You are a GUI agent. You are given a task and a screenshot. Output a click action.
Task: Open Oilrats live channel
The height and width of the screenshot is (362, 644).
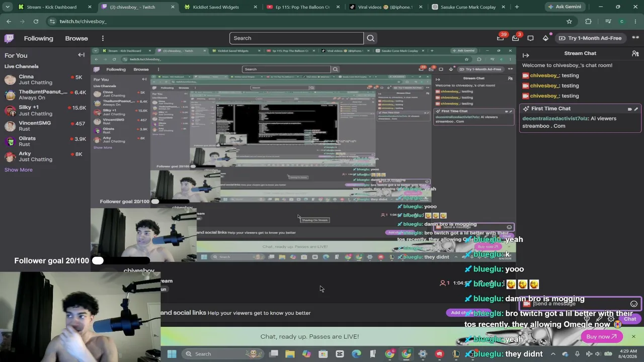click(x=45, y=141)
